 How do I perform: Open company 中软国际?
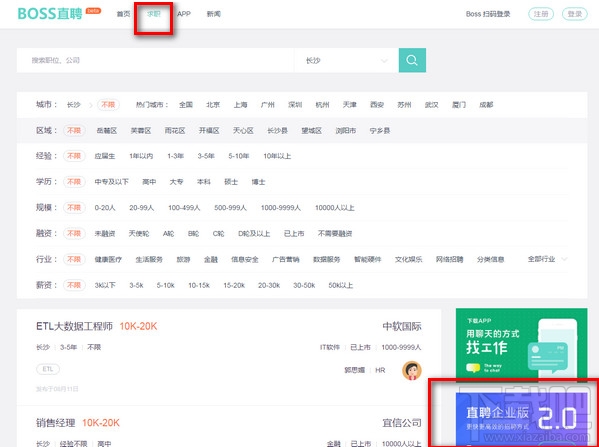pyautogui.click(x=402, y=327)
